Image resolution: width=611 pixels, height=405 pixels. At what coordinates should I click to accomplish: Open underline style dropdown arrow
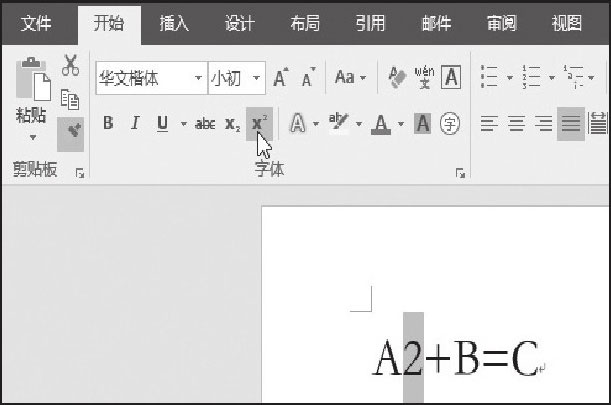point(184,124)
